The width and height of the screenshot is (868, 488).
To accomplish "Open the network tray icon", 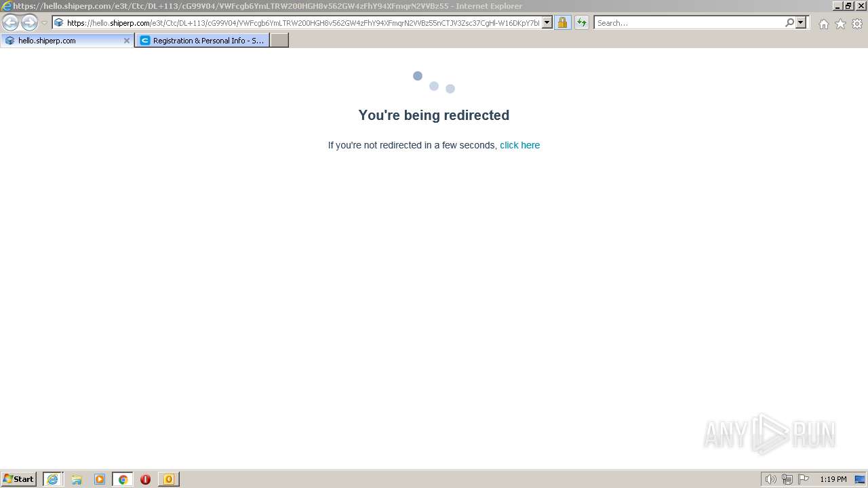I will [787, 479].
